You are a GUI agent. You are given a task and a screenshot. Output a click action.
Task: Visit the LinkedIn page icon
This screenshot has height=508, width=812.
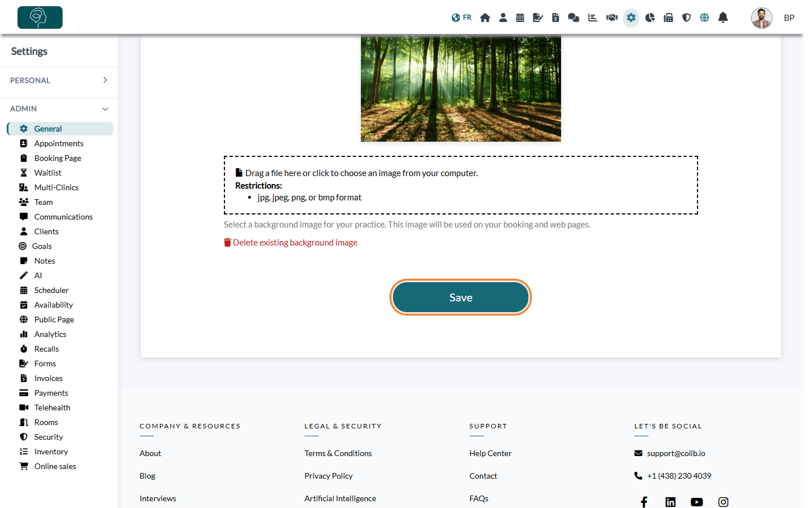670,502
